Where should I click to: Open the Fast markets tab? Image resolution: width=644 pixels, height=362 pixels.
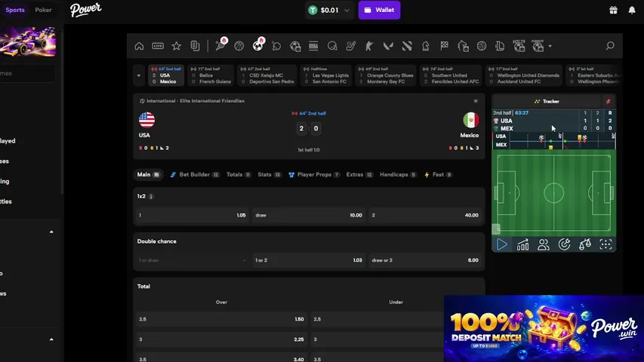tap(438, 174)
